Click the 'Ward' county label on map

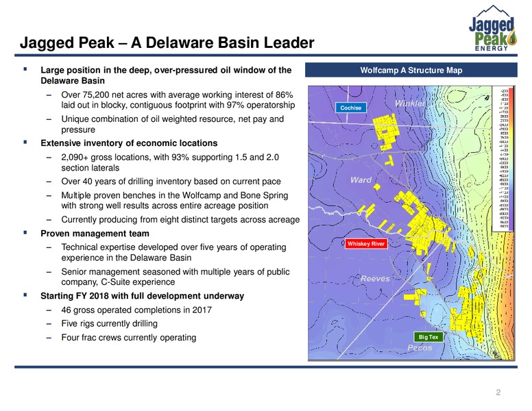coord(361,180)
